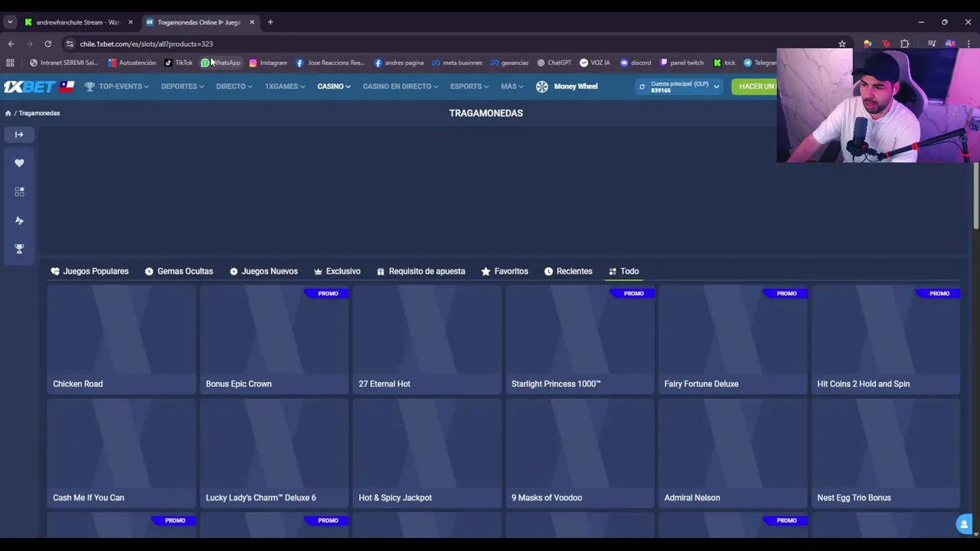This screenshot has height=551, width=980.
Task: Open a new browser tab
Action: 270,22
